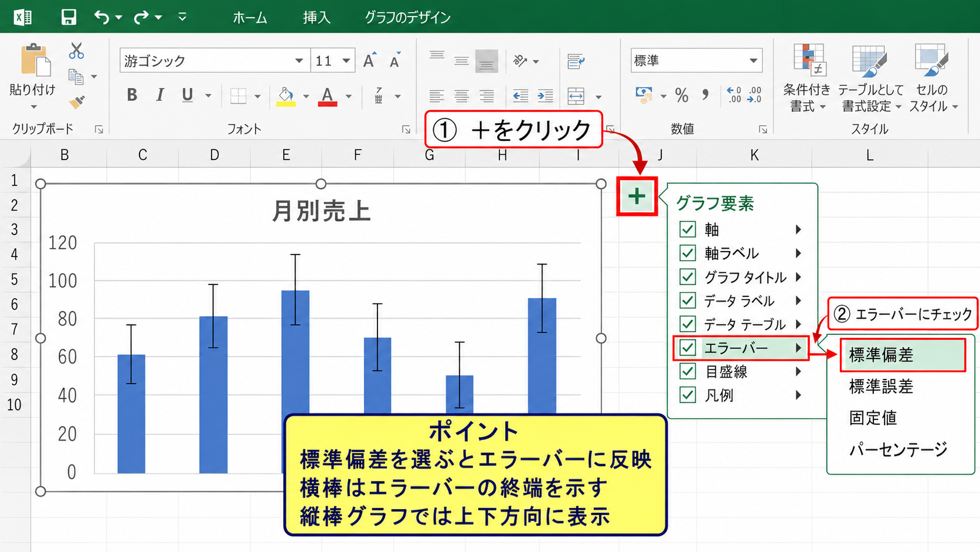This screenshot has height=552, width=980.
Task: Uncheck the 凡例 checkbox
Action: click(688, 395)
